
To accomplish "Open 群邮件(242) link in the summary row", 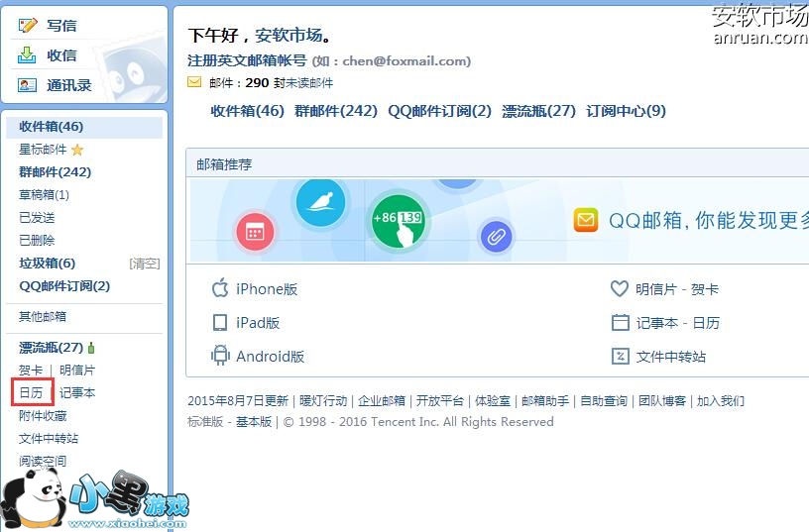I will (x=336, y=111).
